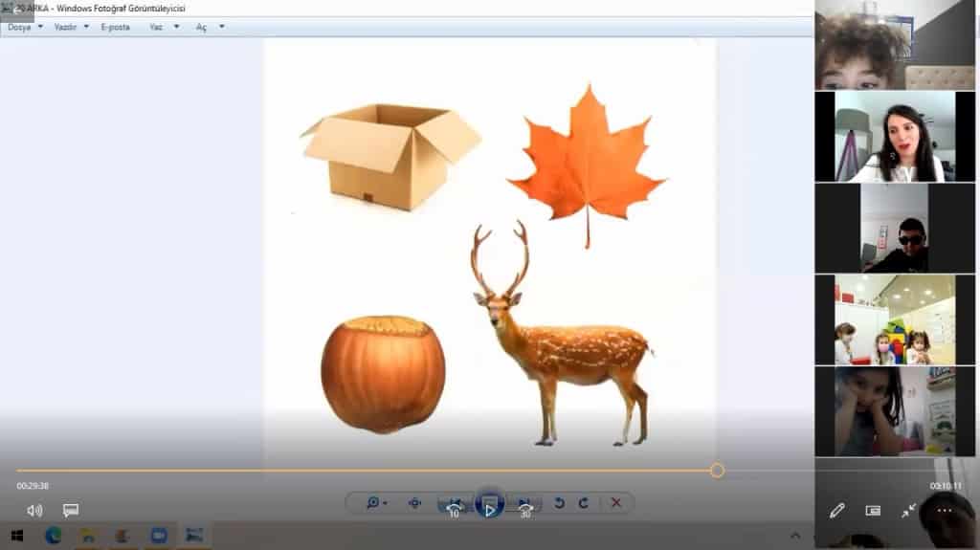Screen dimensions: 980x550
Task: Click the hazelnut picture
Action: [x=383, y=374]
